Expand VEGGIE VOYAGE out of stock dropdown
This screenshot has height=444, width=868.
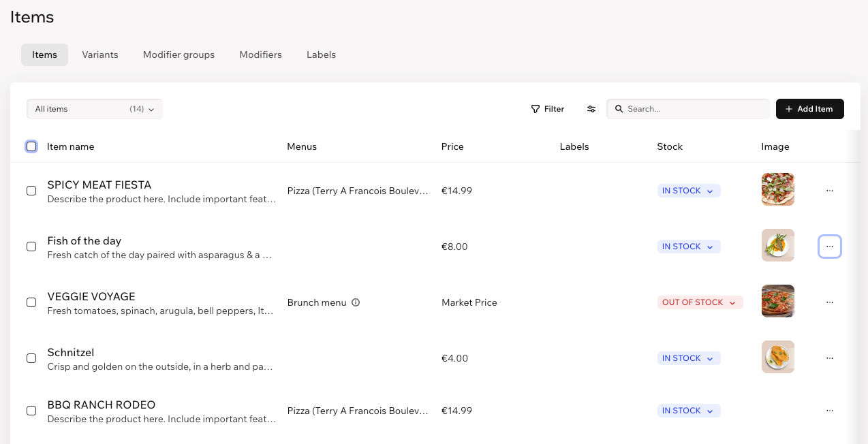pos(700,302)
